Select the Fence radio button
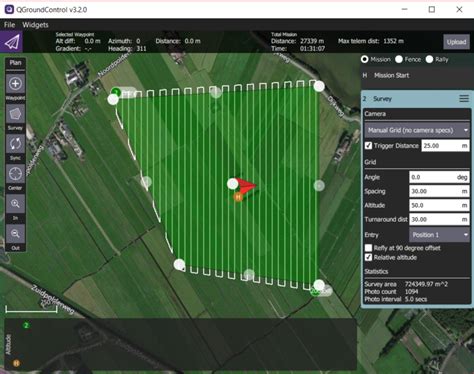The height and width of the screenshot is (374, 474). (x=399, y=59)
